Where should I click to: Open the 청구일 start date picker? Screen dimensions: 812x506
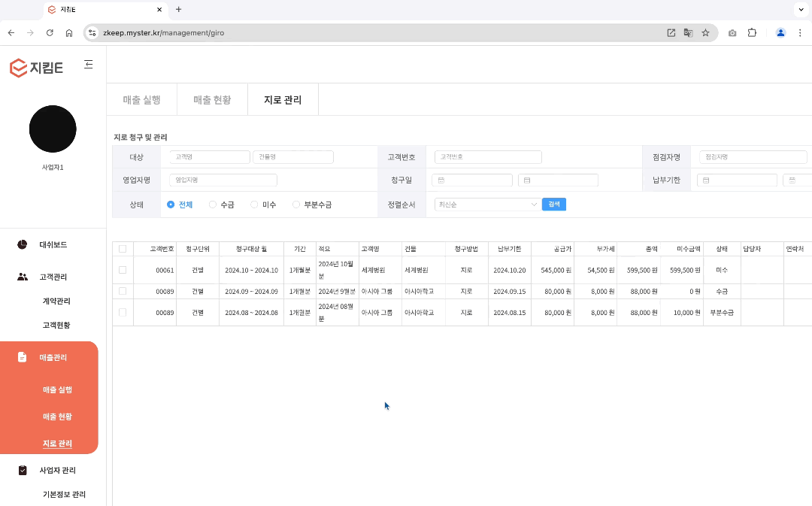coord(471,180)
